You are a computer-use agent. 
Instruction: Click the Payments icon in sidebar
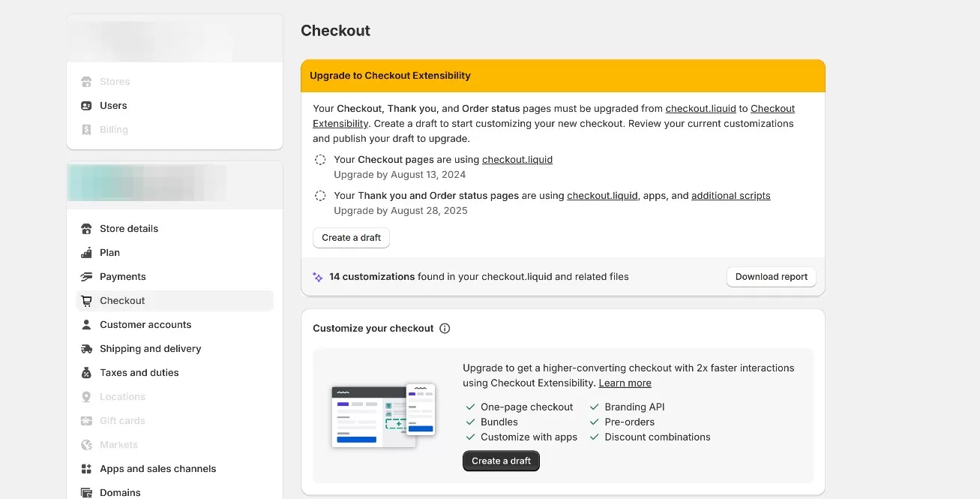pos(86,277)
